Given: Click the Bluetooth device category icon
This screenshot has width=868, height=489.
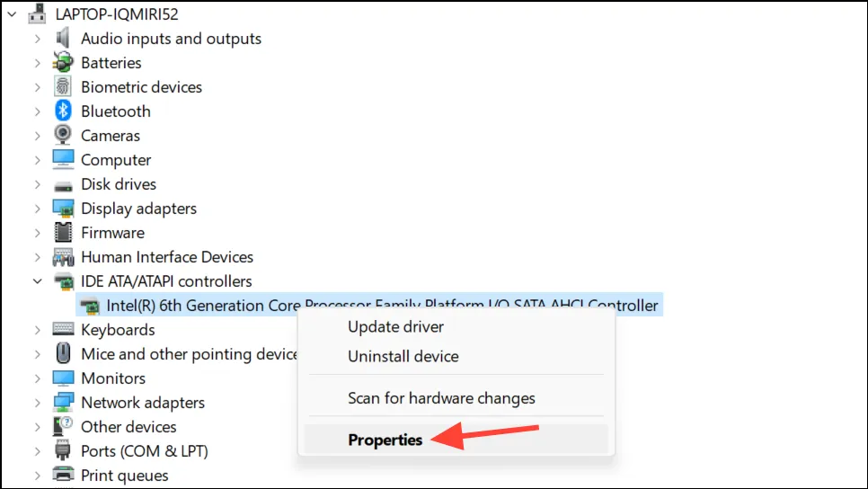Looking at the screenshot, I should pyautogui.click(x=63, y=111).
